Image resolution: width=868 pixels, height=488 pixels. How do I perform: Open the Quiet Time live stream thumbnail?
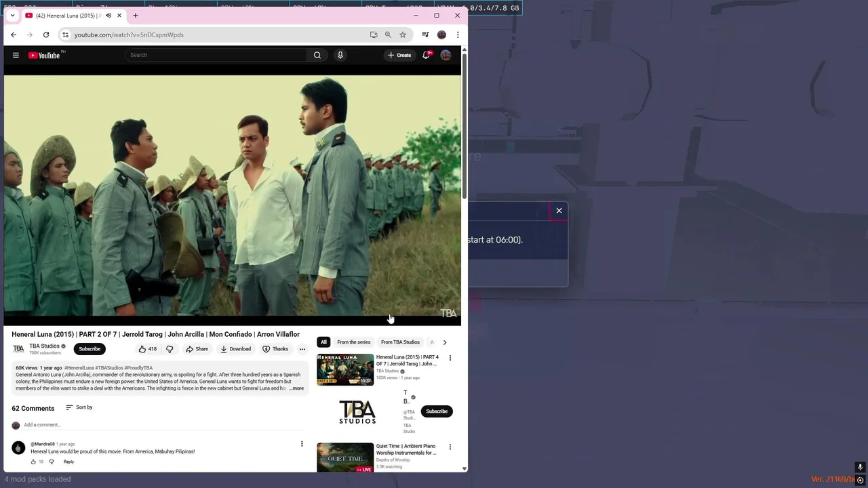345,457
